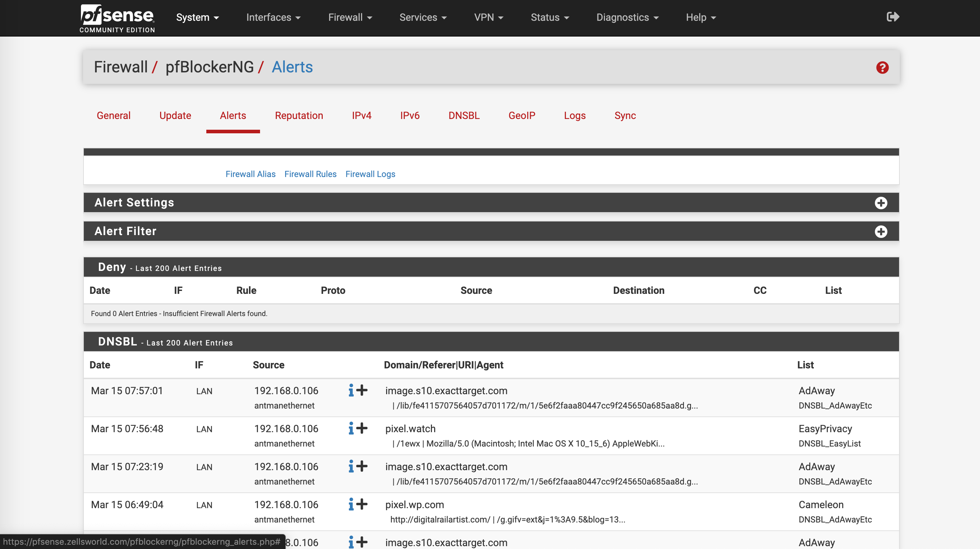
Task: Click the plus whitelist icon for pixel.wp.com
Action: pos(362,504)
